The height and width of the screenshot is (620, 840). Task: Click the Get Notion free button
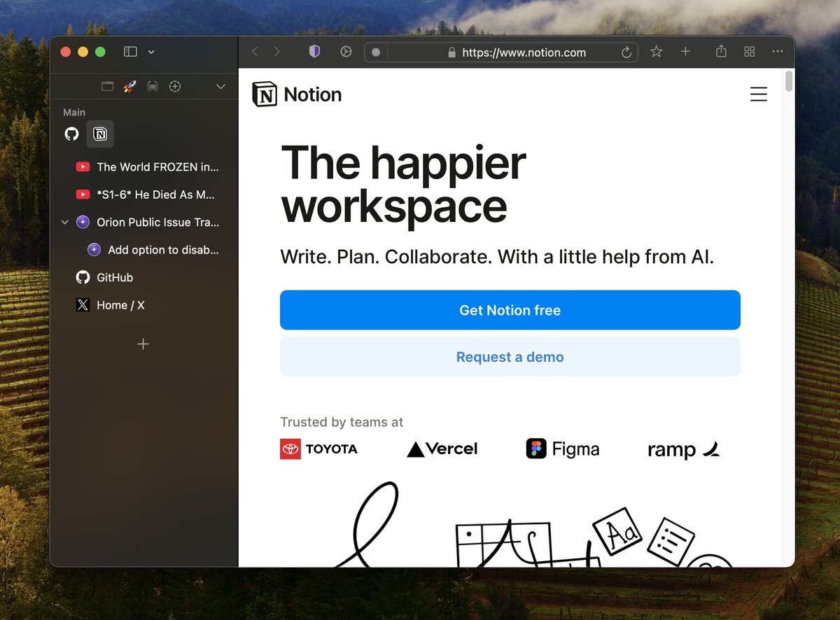510,310
